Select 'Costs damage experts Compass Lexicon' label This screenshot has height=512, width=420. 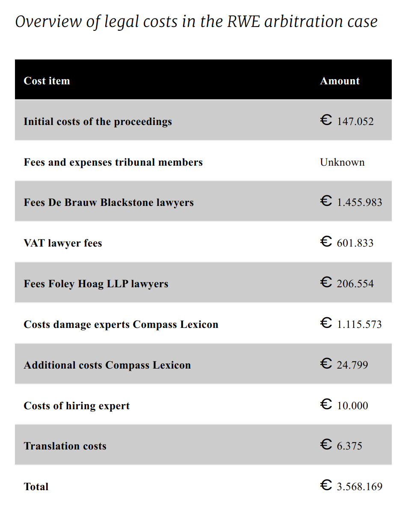pyautogui.click(x=121, y=324)
